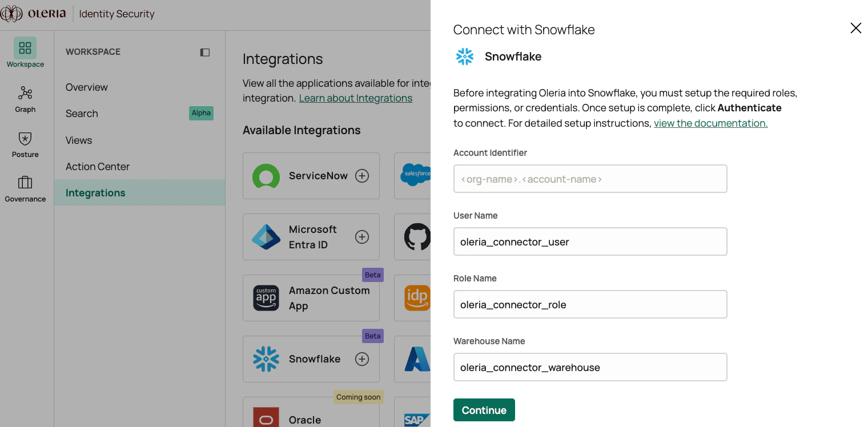Open the Governance briefcase icon
This screenshot has width=868, height=427.
(x=25, y=183)
